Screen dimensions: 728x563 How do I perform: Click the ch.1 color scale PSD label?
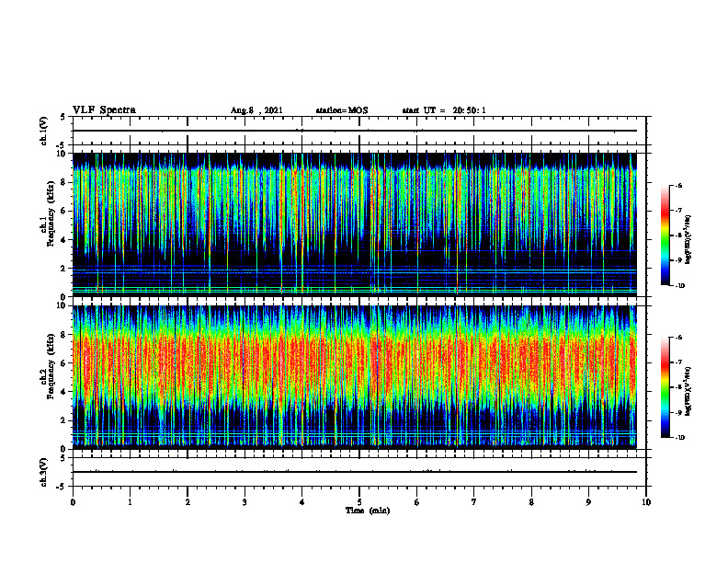(688, 240)
